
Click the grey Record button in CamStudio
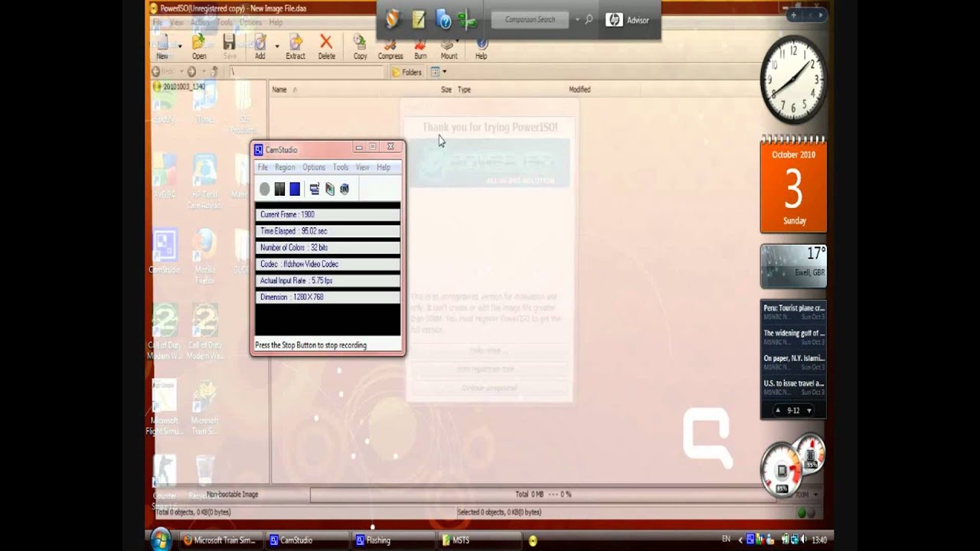pos(264,189)
